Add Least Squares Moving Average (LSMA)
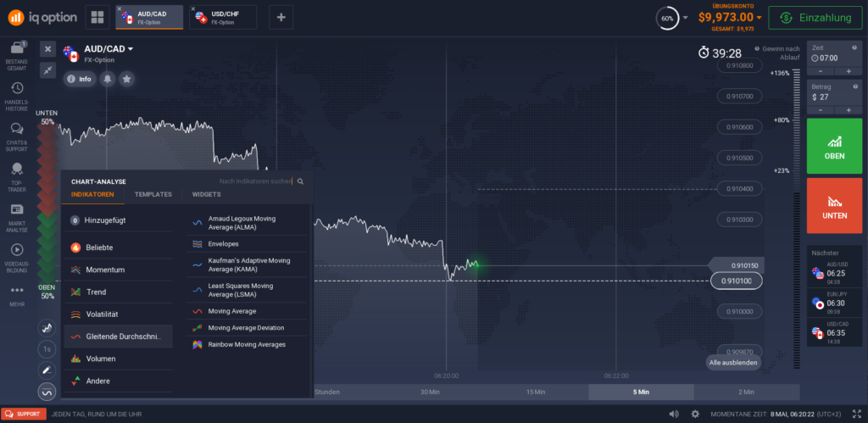This screenshot has height=423, width=868. (x=247, y=290)
